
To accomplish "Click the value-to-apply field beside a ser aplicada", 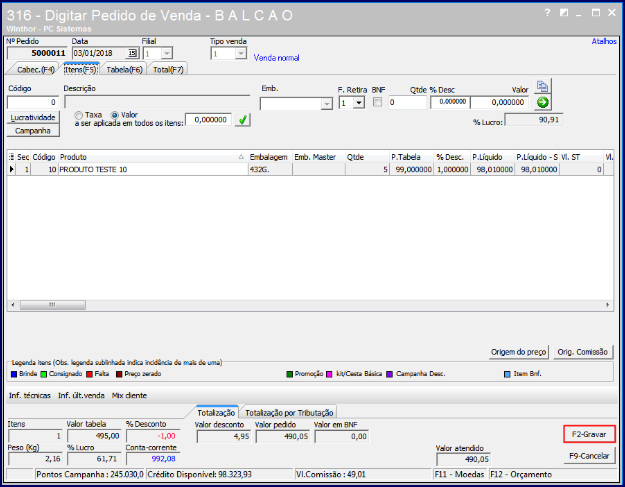I will [208, 120].
